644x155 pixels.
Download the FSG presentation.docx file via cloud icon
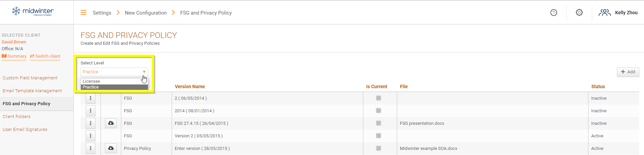[111, 123]
